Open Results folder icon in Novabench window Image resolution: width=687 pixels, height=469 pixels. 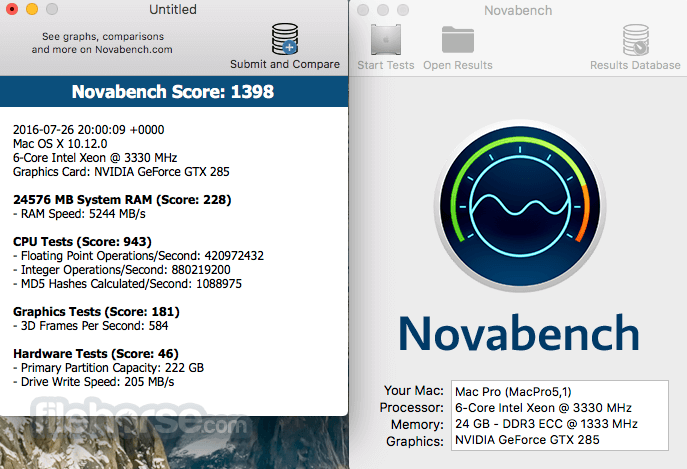(x=457, y=39)
